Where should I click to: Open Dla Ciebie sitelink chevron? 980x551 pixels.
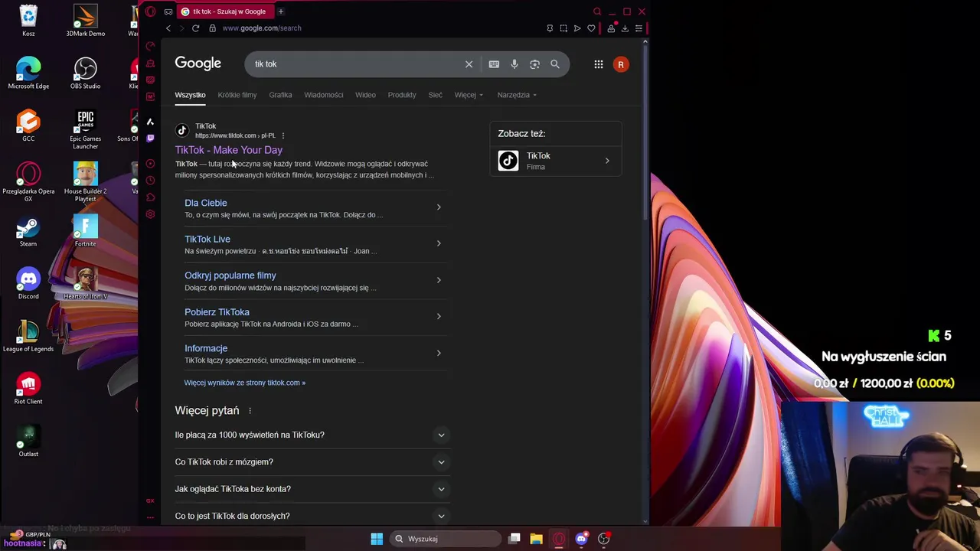[439, 207]
